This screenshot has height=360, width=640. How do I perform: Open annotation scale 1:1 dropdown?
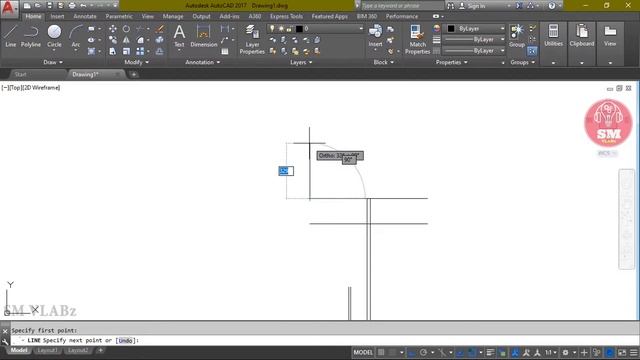click(551, 352)
